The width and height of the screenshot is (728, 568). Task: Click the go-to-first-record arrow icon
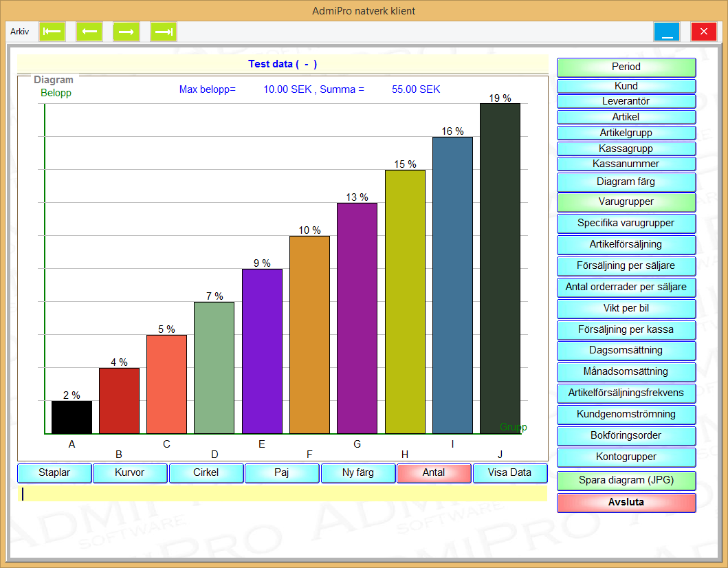(x=52, y=32)
